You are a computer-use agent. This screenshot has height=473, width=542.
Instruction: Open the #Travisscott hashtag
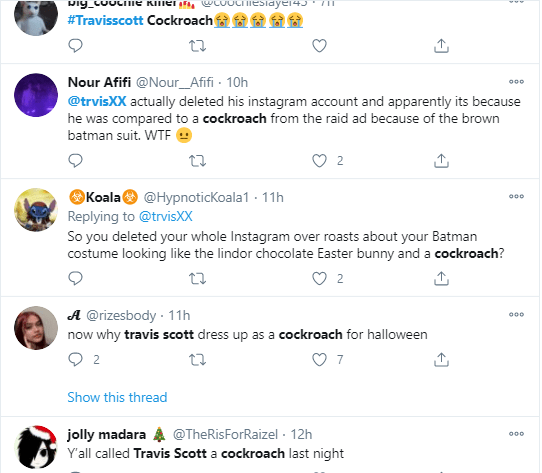pos(105,20)
